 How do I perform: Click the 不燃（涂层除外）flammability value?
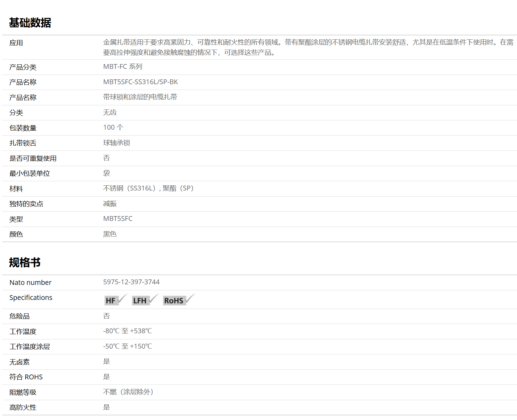click(128, 392)
